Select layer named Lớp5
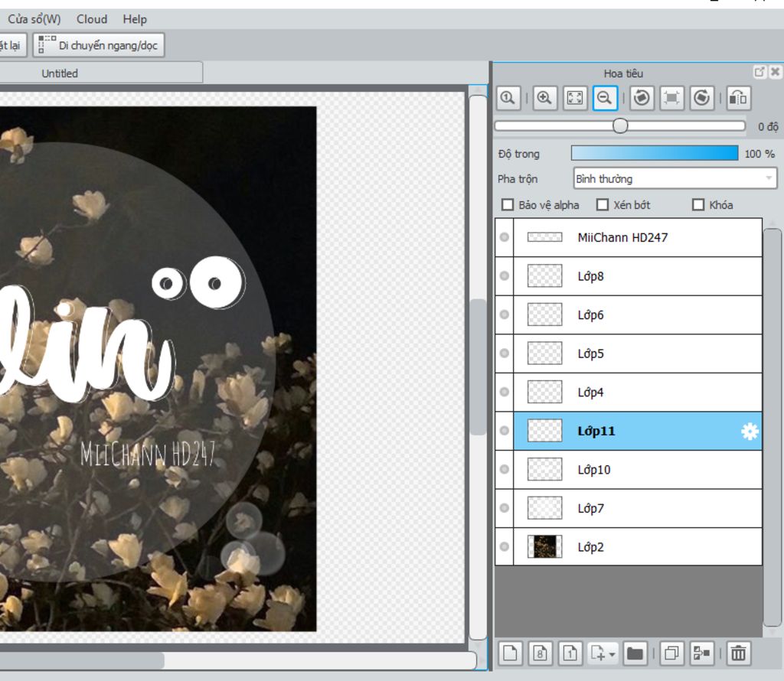 point(590,354)
